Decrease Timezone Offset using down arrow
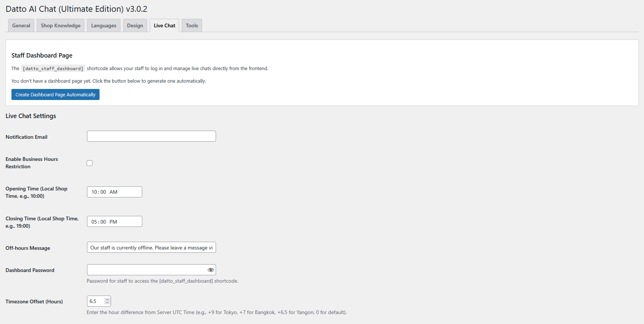The width and height of the screenshot is (644, 324). (x=107, y=303)
